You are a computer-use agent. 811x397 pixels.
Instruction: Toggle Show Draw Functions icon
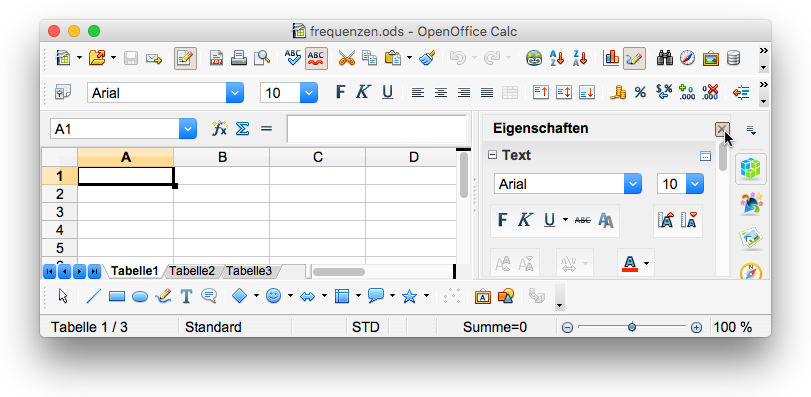(x=634, y=58)
